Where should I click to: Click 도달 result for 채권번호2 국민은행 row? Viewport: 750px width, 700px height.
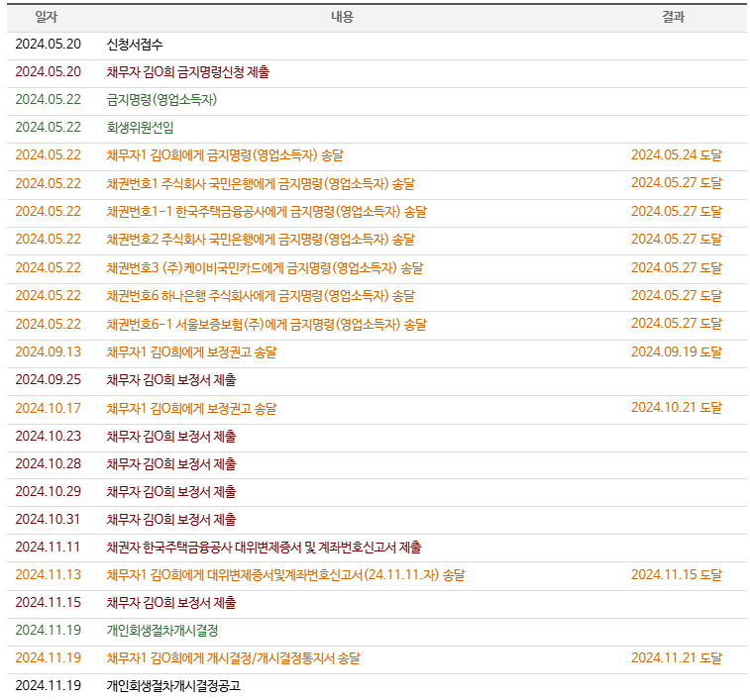pyautogui.click(x=677, y=239)
